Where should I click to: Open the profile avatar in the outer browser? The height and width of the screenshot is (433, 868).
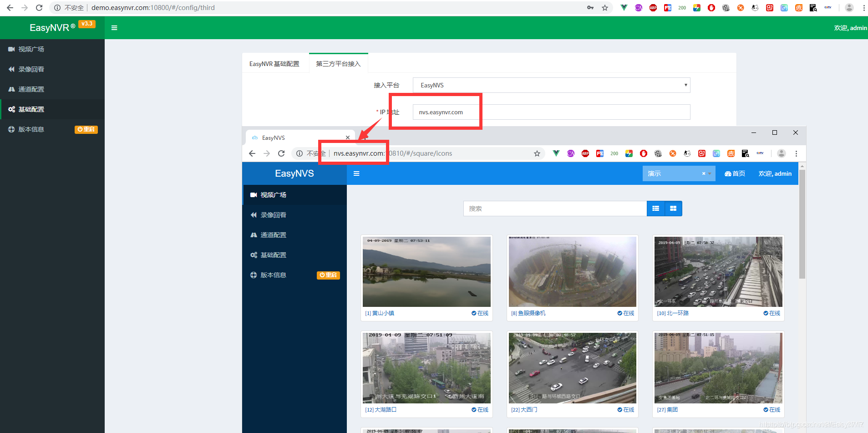click(849, 8)
